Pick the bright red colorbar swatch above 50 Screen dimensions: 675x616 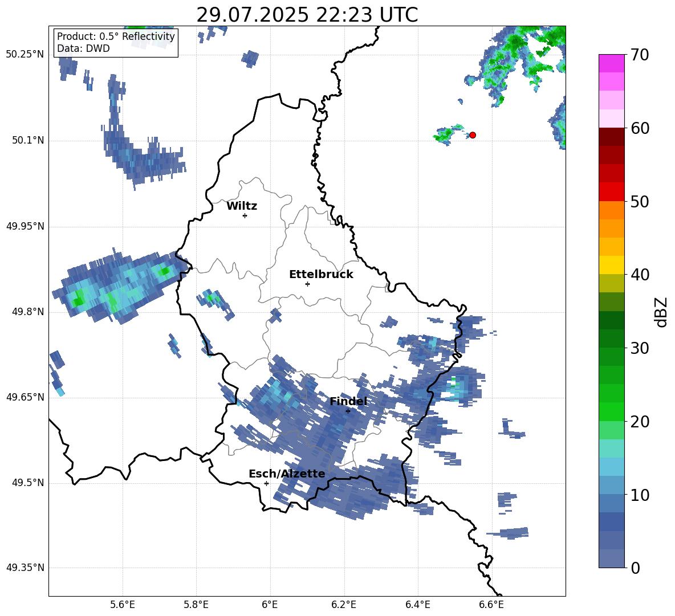point(611,192)
